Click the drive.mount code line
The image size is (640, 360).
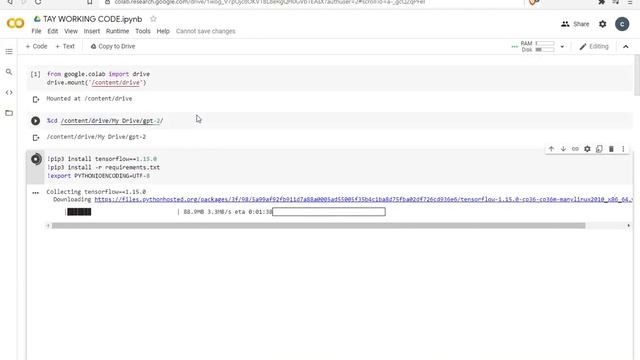(96, 82)
